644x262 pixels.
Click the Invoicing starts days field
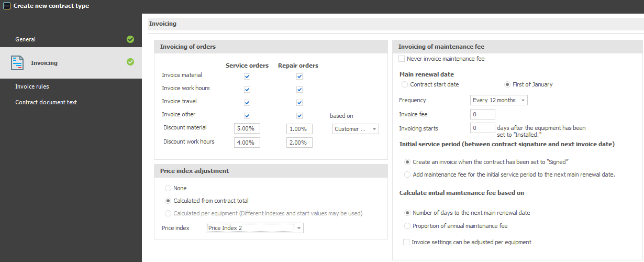483,128
